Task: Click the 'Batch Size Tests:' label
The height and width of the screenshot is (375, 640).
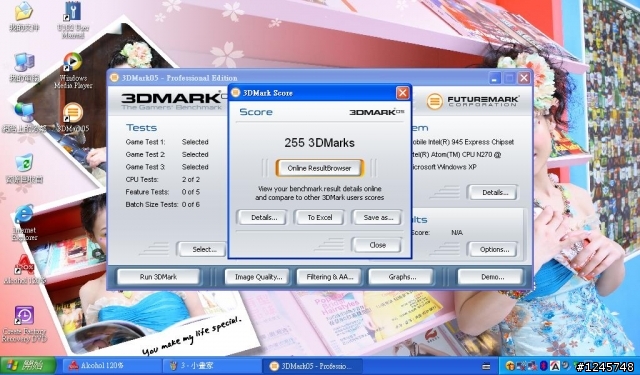Action: pyautogui.click(x=152, y=204)
